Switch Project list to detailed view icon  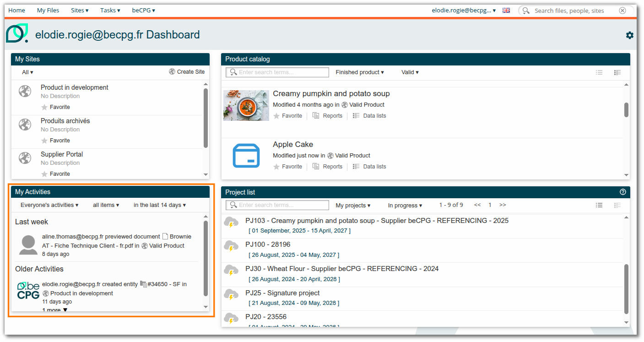pyautogui.click(x=617, y=205)
